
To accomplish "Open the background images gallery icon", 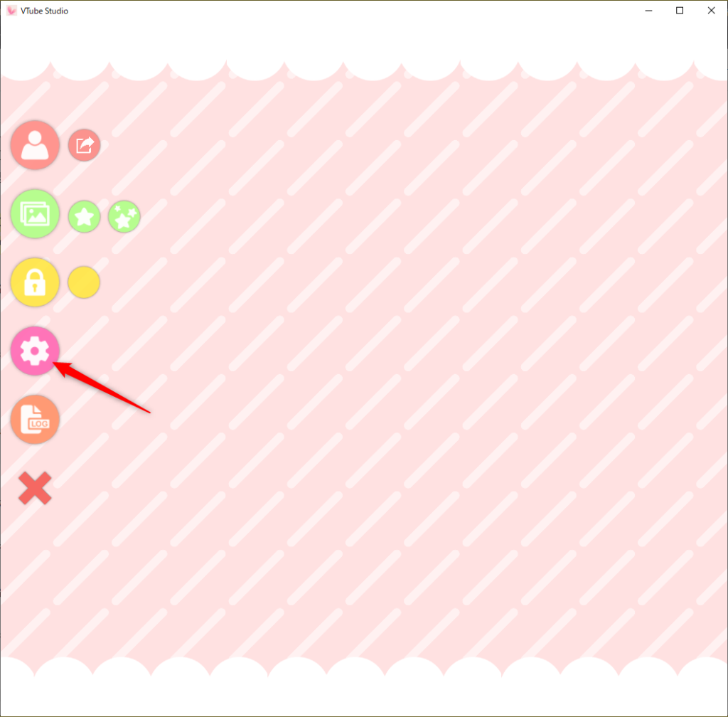I will (x=35, y=214).
